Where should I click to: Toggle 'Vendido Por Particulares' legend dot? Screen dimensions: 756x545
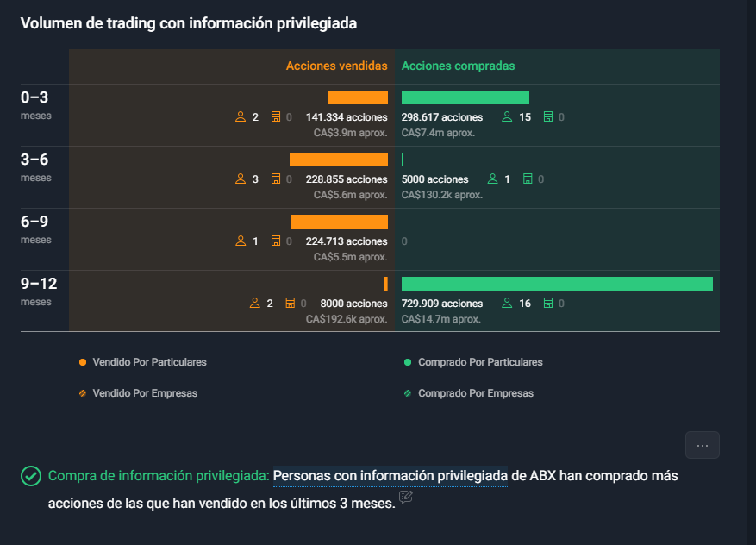click(x=83, y=362)
